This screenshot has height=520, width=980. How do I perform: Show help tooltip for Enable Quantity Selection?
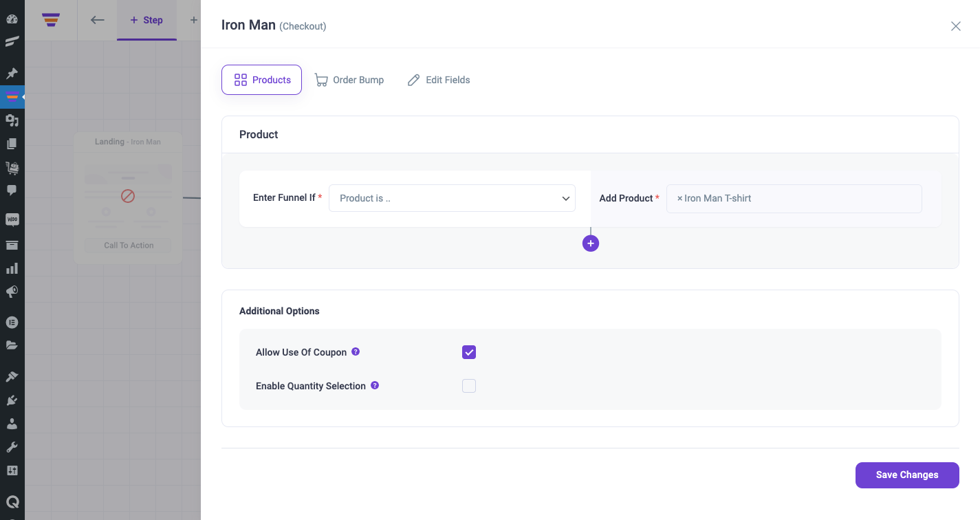point(375,385)
